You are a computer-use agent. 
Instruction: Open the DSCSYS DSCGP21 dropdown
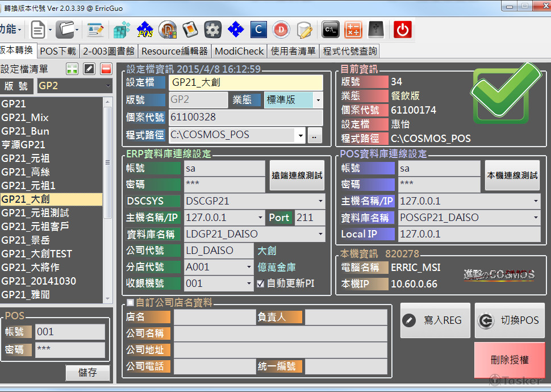320,201
